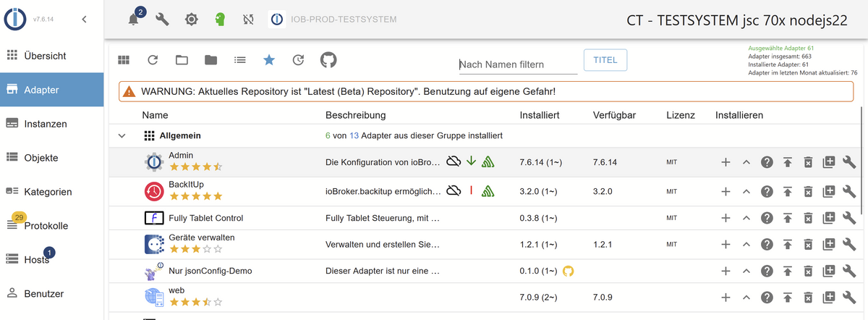Switch to tile view using the grid icon
The image size is (868, 320).
[x=124, y=60]
